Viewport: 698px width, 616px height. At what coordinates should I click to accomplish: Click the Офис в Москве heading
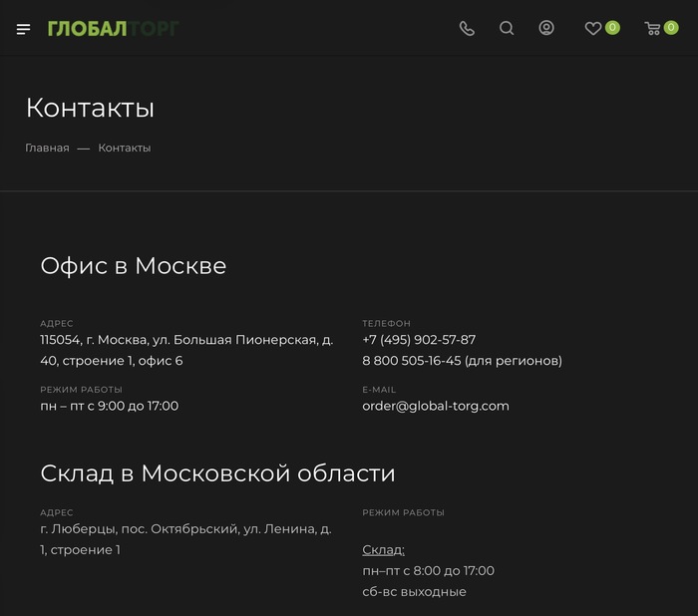[133, 266]
